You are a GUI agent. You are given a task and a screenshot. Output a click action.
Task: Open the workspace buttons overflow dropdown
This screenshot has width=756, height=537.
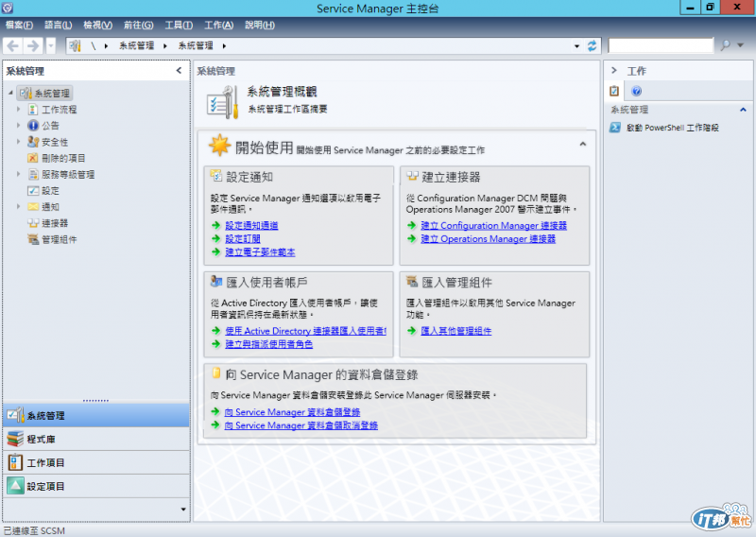(183, 509)
